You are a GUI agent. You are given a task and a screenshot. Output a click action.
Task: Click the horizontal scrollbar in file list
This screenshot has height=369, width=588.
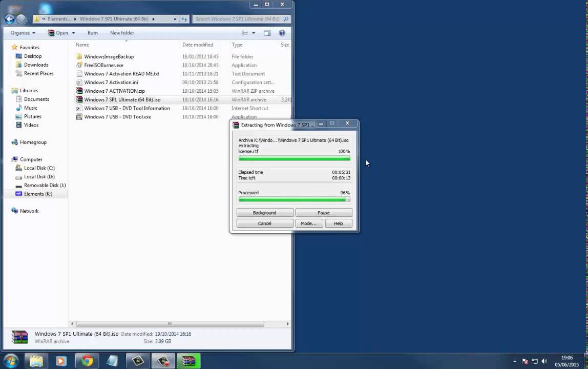tap(170, 324)
